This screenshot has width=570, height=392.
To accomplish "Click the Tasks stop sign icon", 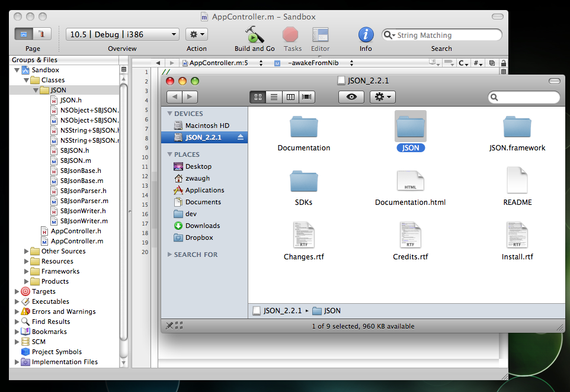I will point(290,35).
